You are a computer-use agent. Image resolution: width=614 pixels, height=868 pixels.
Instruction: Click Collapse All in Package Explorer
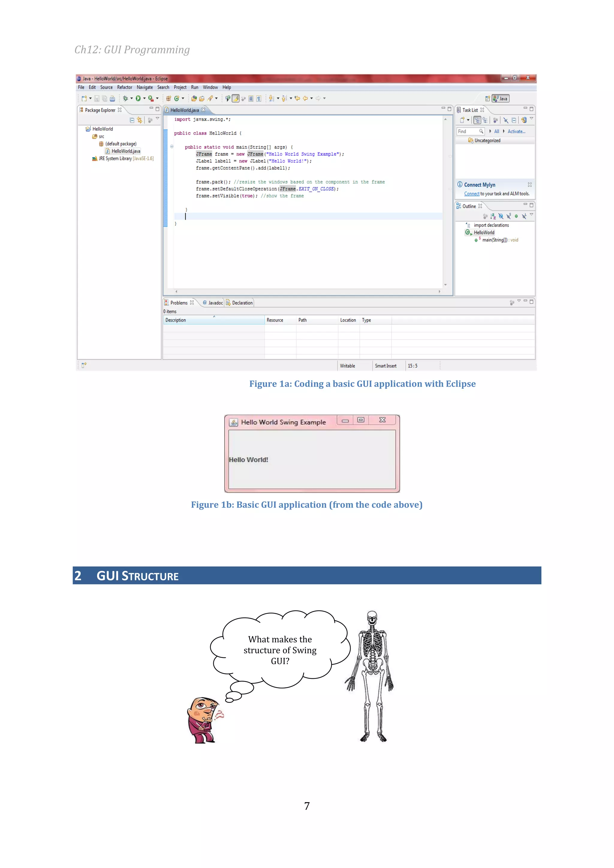click(x=132, y=120)
